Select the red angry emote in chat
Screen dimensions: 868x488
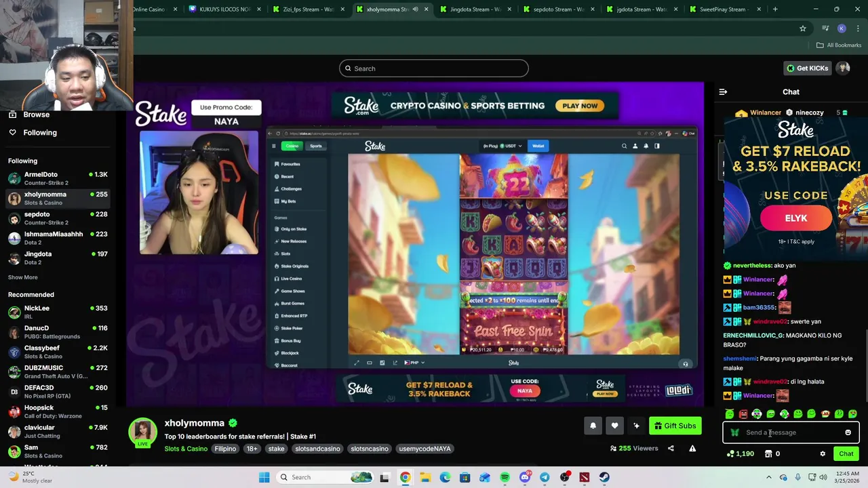point(743,413)
